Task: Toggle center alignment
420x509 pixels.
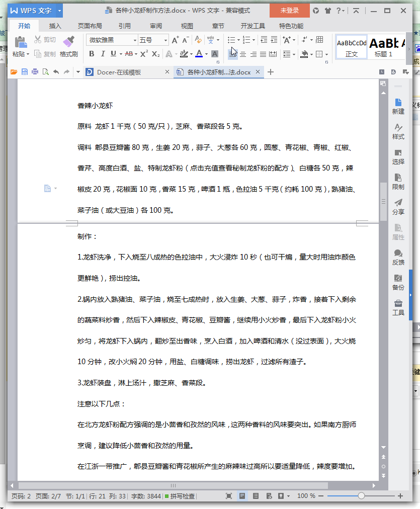Action: point(243,54)
